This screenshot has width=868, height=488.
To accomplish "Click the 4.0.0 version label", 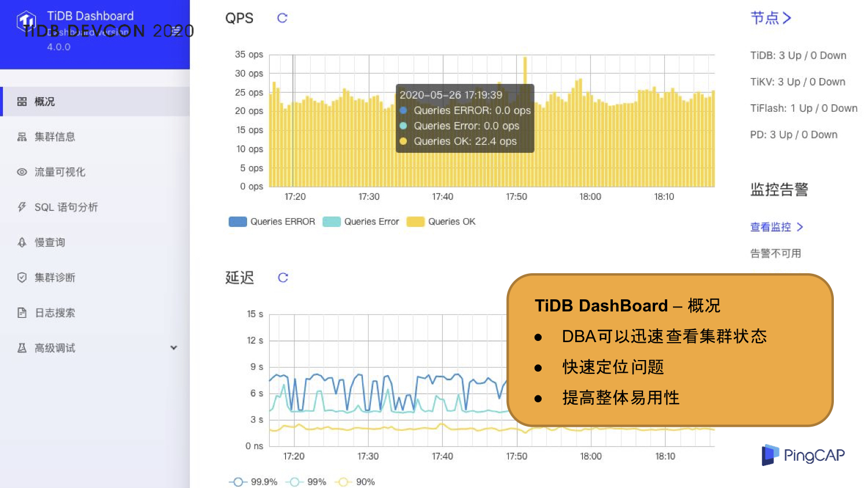I will pyautogui.click(x=59, y=47).
